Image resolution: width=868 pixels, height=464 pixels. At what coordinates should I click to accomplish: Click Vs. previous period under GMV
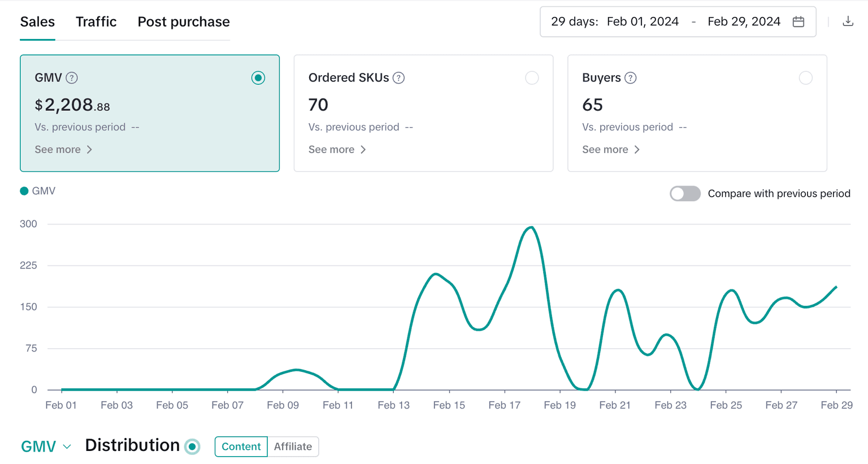tap(80, 127)
